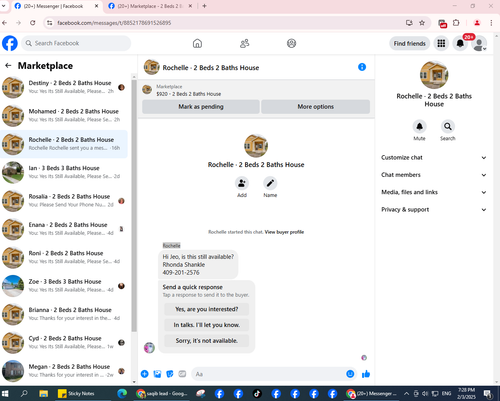Expand Media, files and links section
Image resolution: width=500 pixels, height=401 pixels.
tap(434, 192)
